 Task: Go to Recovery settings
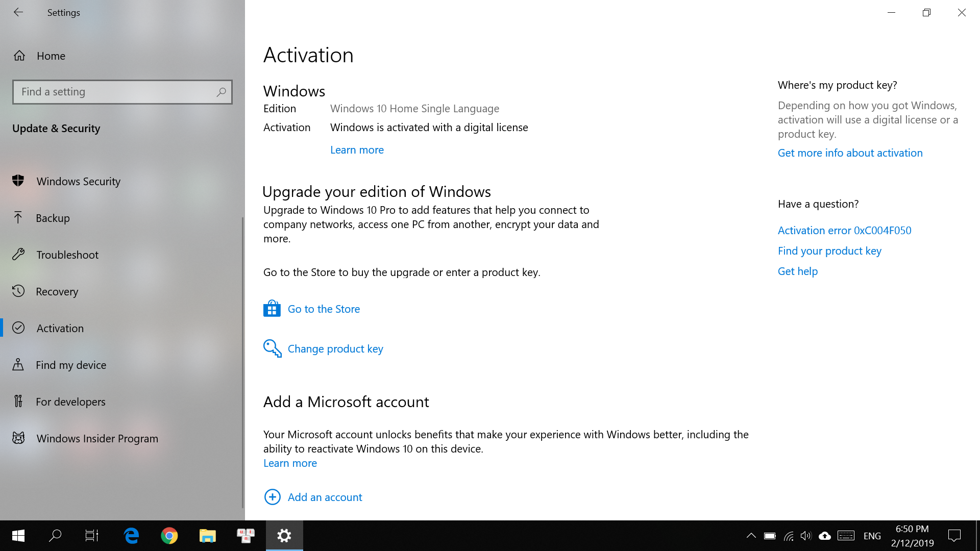pyautogui.click(x=57, y=291)
